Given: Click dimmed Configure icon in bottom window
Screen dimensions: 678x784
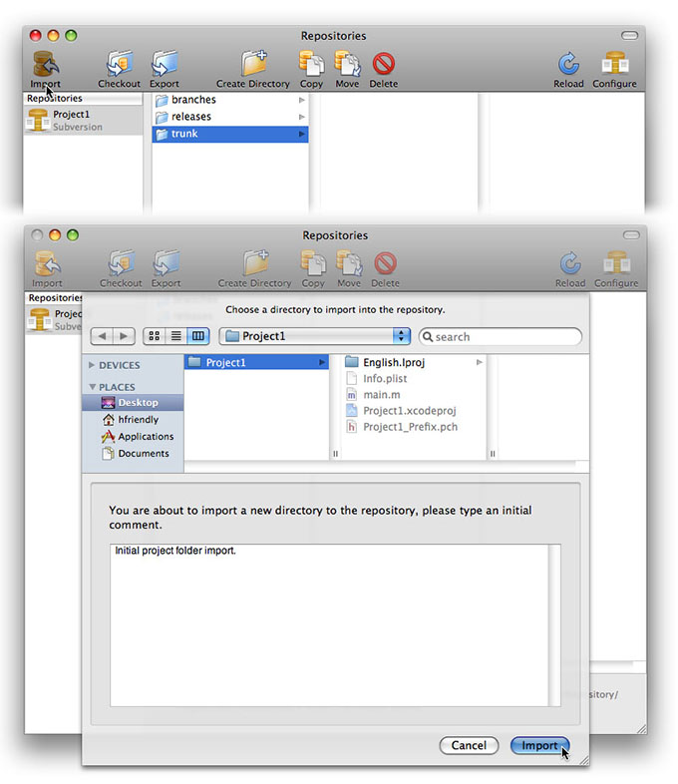Looking at the screenshot, I should [x=616, y=263].
